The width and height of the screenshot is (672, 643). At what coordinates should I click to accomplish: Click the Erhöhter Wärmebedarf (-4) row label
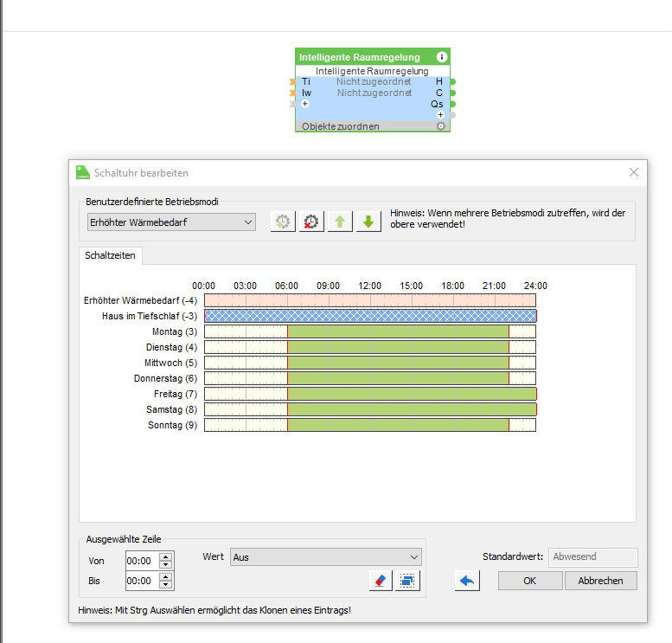pyautogui.click(x=141, y=300)
